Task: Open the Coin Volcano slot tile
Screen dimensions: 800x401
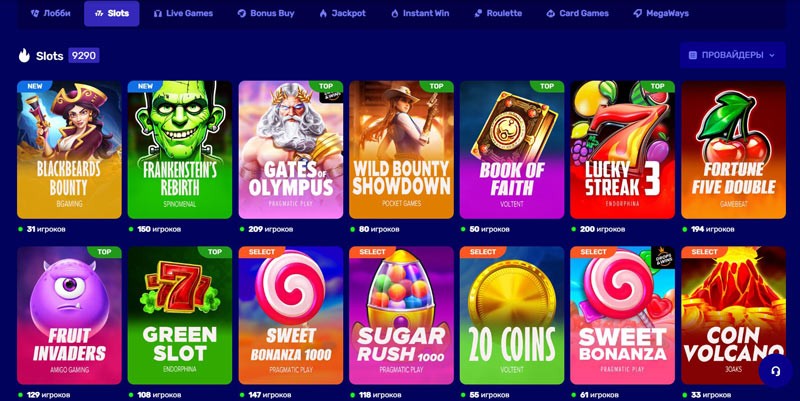Action: click(733, 315)
